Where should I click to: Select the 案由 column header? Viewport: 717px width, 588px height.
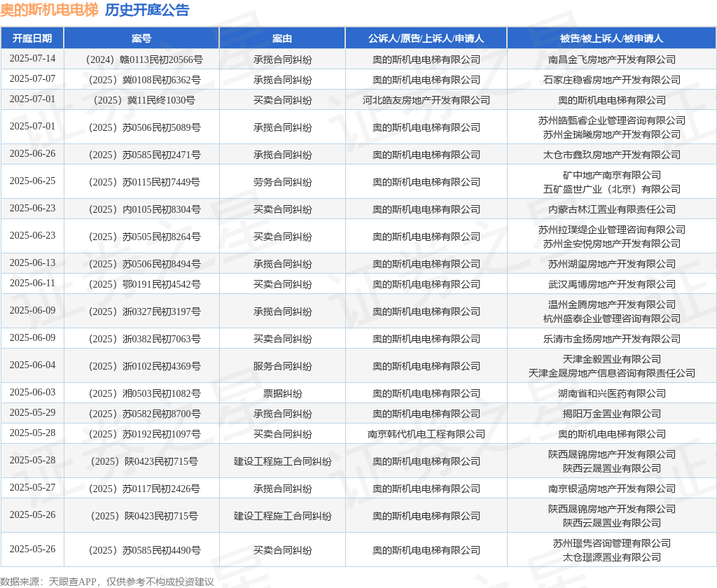point(282,38)
